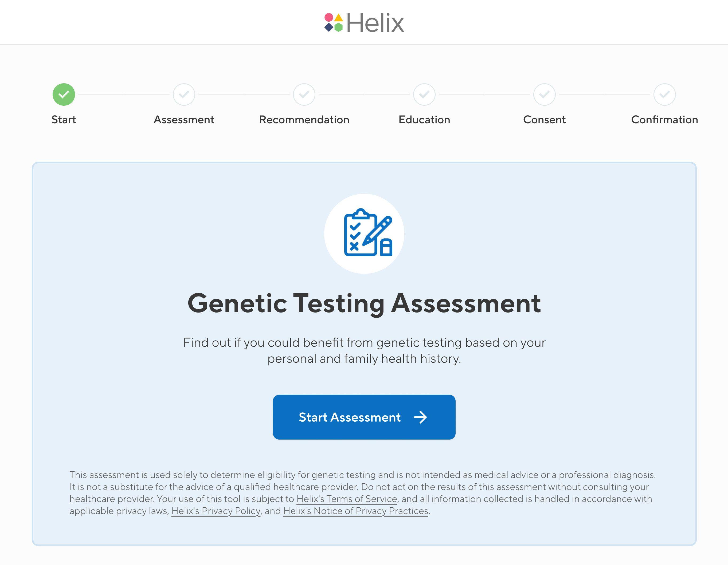Go to the Recommendation step label
The image size is (728, 565).
click(x=304, y=120)
